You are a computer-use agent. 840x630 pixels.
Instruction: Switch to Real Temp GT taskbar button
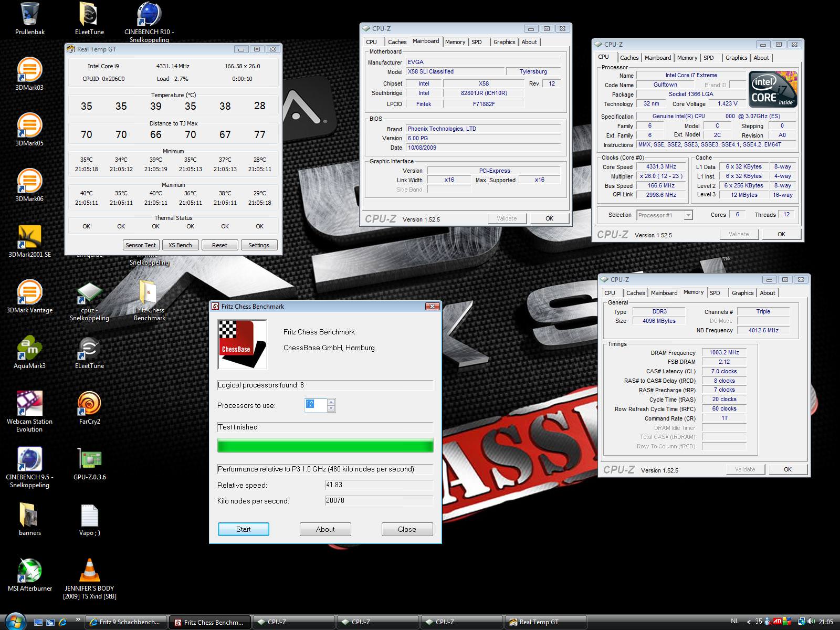545,622
